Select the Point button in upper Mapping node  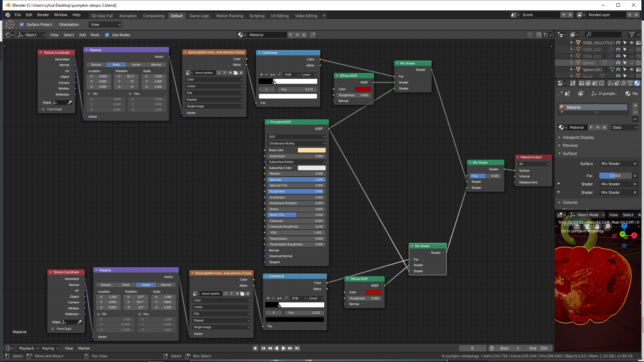[116, 65]
